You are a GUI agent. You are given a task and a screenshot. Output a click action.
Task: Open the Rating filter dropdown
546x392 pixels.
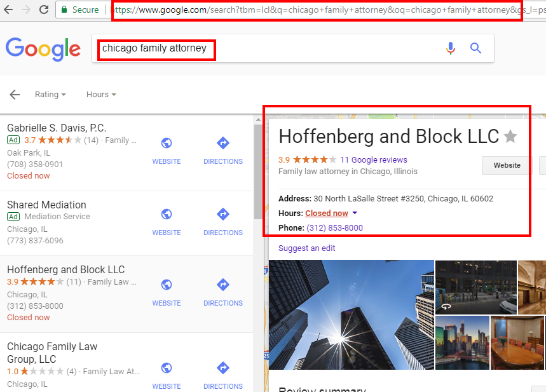50,94
